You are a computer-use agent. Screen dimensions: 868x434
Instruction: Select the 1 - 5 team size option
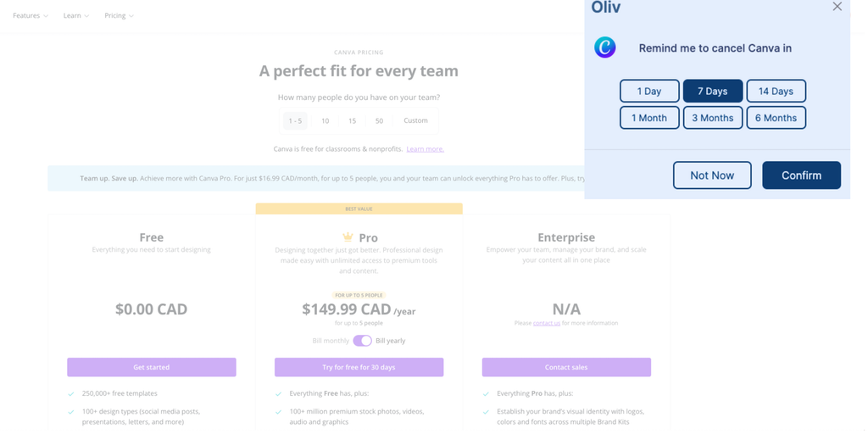(x=295, y=120)
